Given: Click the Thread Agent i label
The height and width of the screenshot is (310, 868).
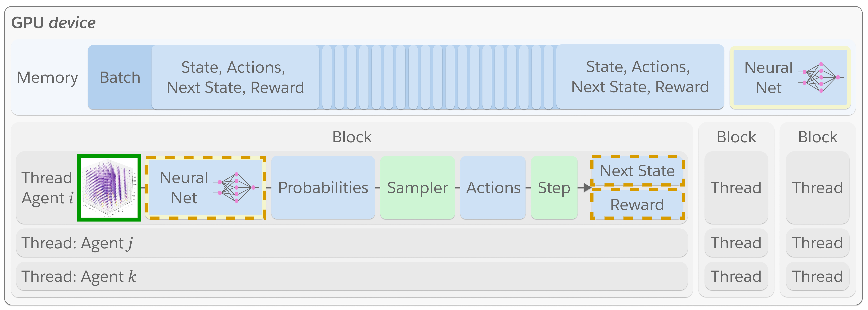Looking at the screenshot, I should tap(47, 188).
